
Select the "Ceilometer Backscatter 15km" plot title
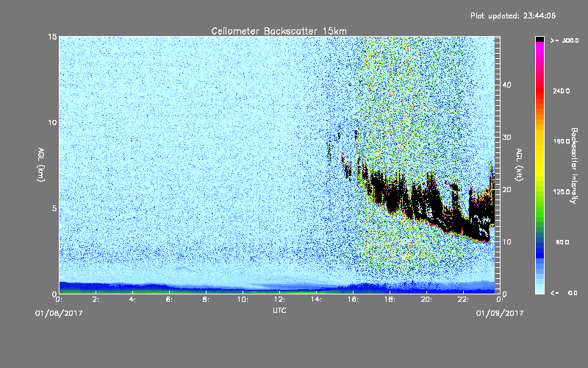coord(279,31)
